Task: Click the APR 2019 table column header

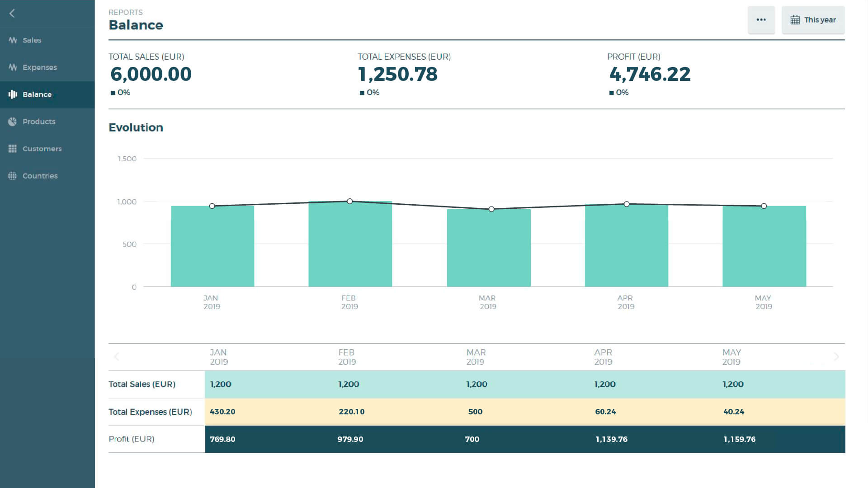Action: [604, 357]
